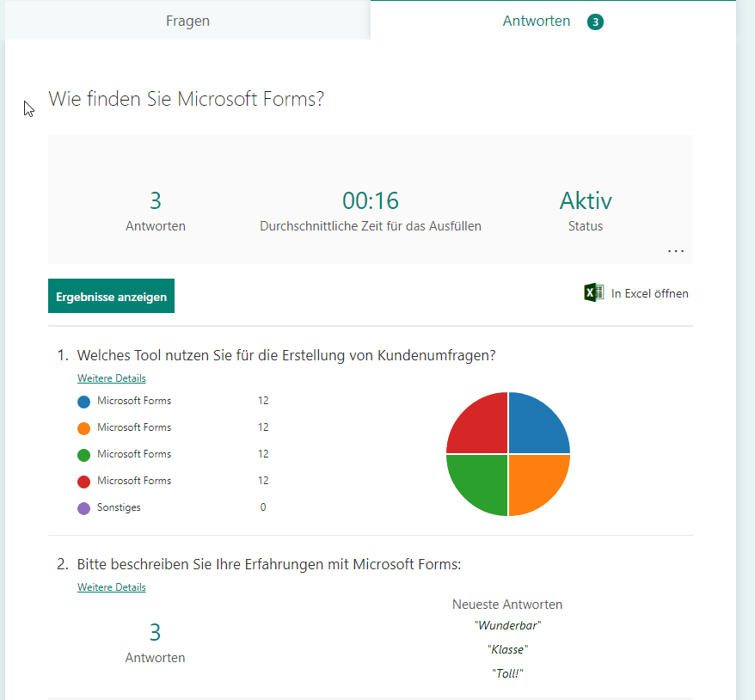Screen dimensions: 755x700
Task: Click the green legend dot for Microsoft Forms
Action: click(83, 455)
